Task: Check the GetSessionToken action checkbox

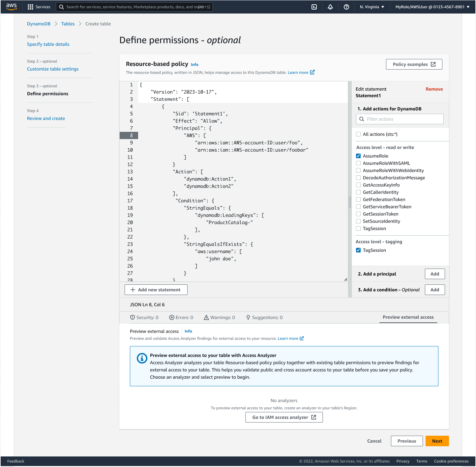Action: click(x=358, y=214)
